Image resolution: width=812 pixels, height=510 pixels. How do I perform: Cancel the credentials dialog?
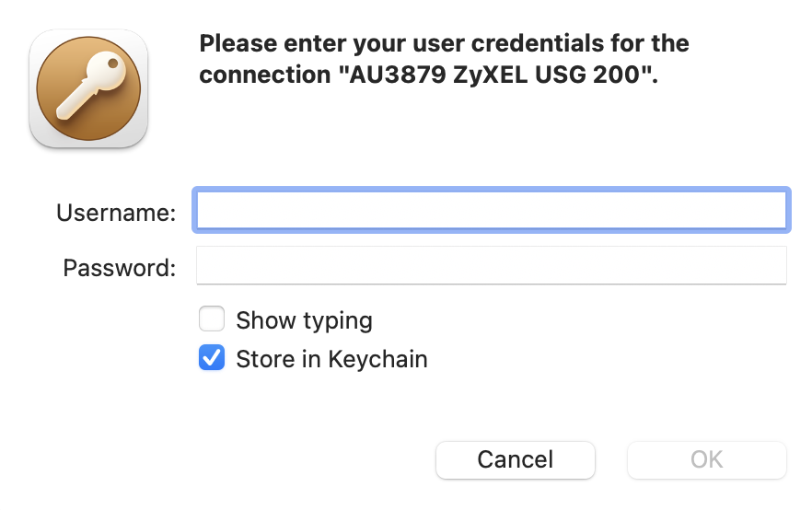point(516,459)
